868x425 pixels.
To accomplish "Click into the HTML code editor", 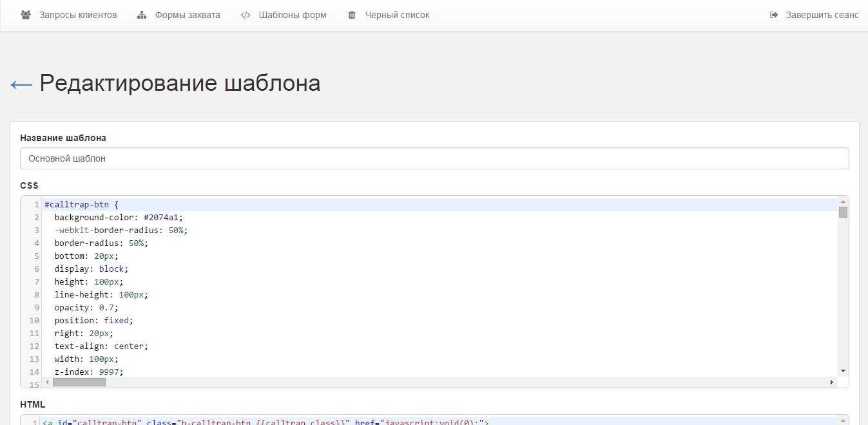I will 438,421.
